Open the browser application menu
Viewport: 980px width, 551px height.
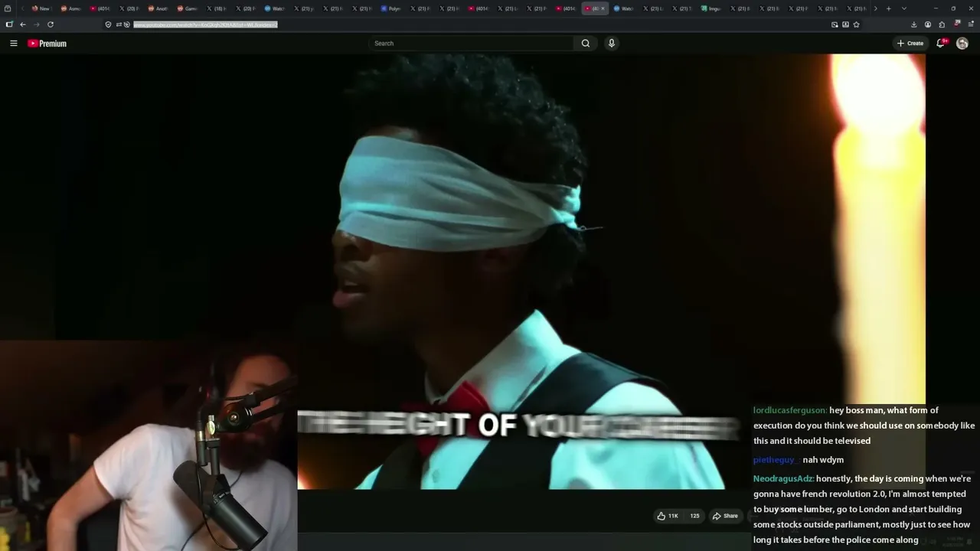click(x=971, y=24)
